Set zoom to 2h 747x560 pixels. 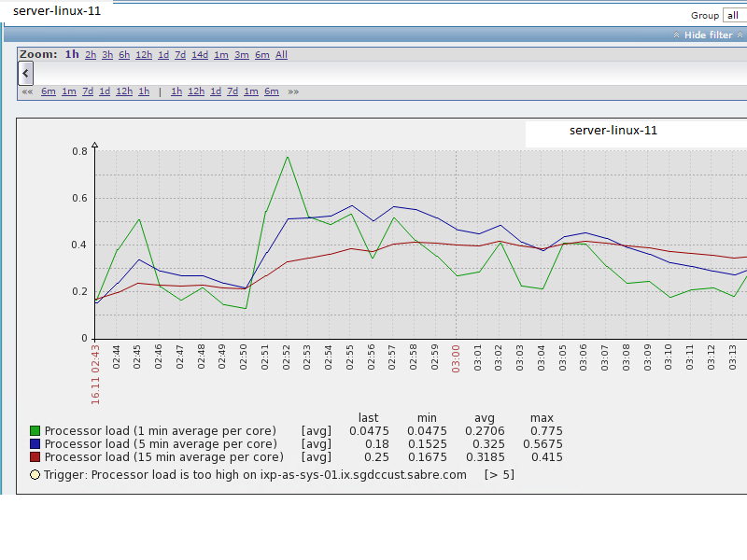tap(91, 55)
